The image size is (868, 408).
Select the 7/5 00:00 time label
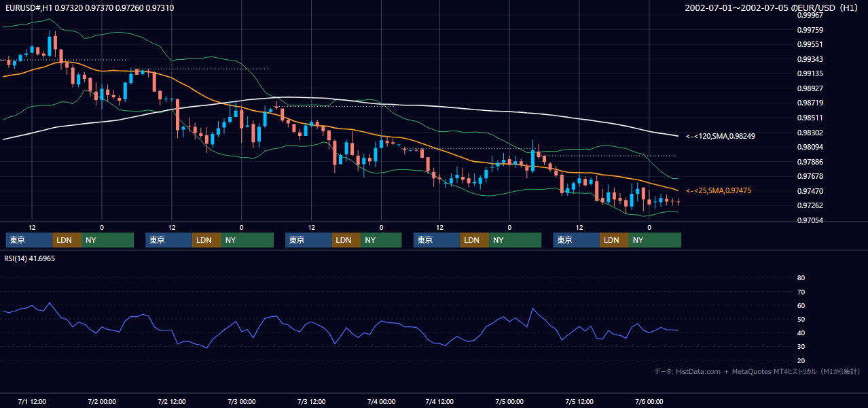[509, 401]
